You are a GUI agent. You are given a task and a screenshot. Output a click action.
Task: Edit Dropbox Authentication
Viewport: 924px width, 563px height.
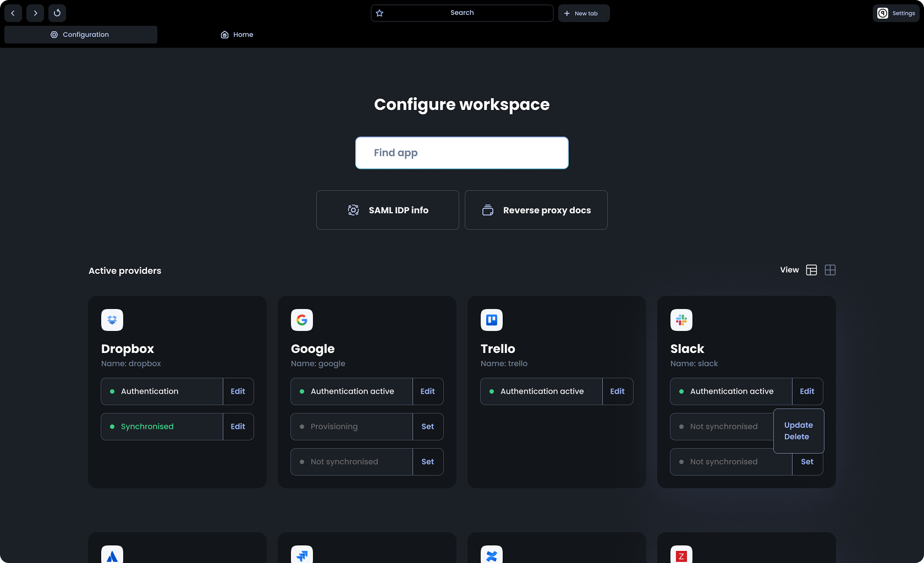[238, 391]
